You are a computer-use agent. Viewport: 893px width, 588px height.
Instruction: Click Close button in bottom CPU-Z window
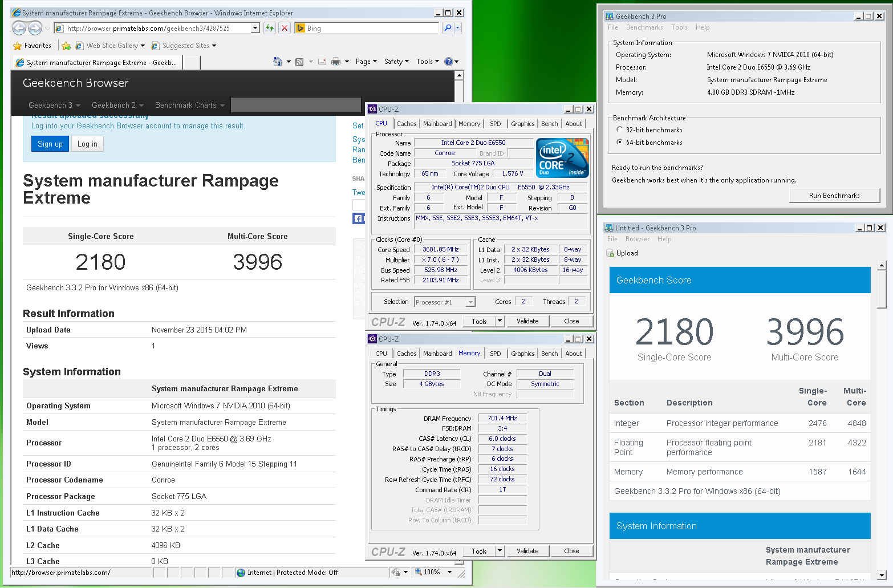[571, 551]
